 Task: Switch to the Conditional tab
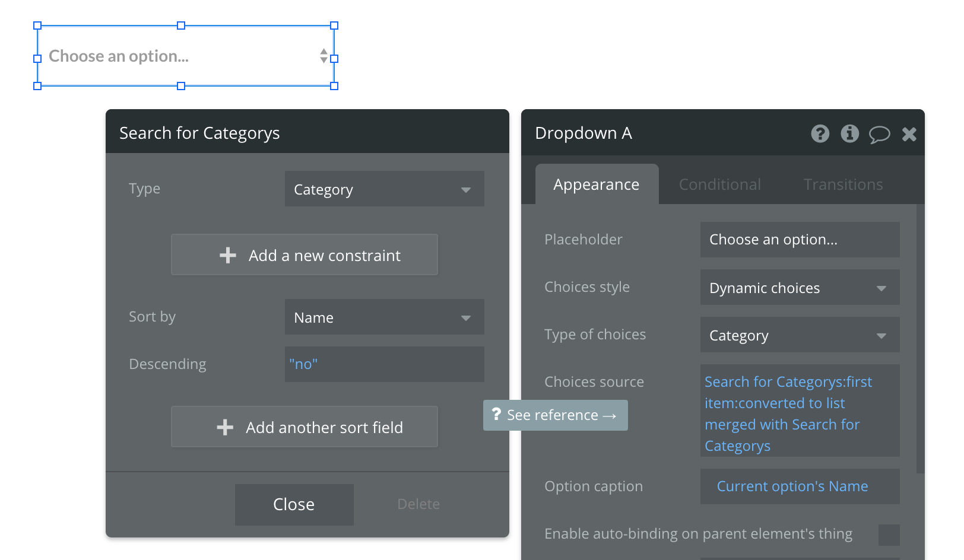[x=719, y=184]
